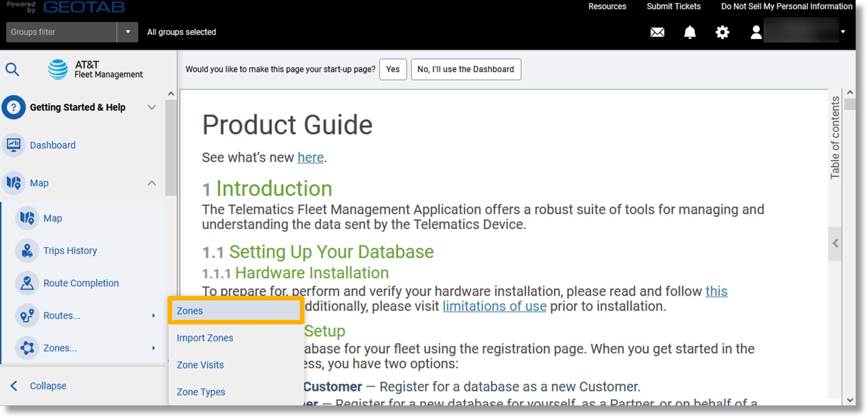Click the Zones gear-shaped icon
The width and height of the screenshot is (868, 418).
point(27,348)
